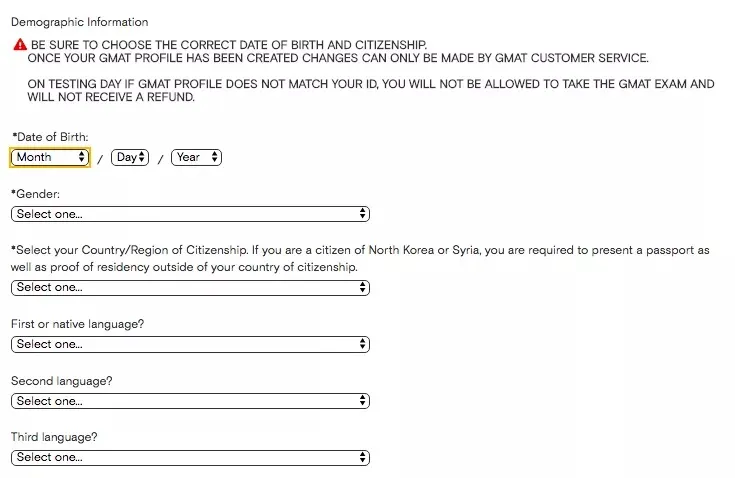Click the arrows icon on the Year dropdown

(x=215, y=157)
